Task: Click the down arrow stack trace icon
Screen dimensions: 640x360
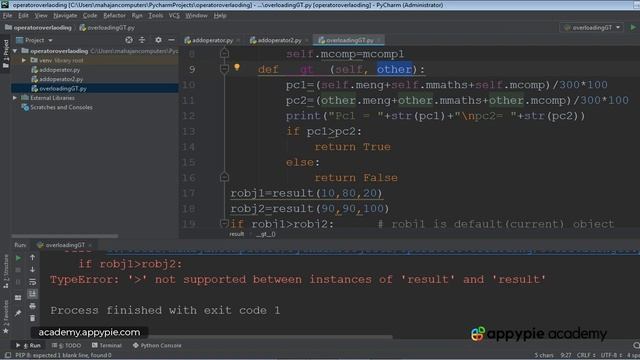Action: pyautogui.click(x=32, y=270)
